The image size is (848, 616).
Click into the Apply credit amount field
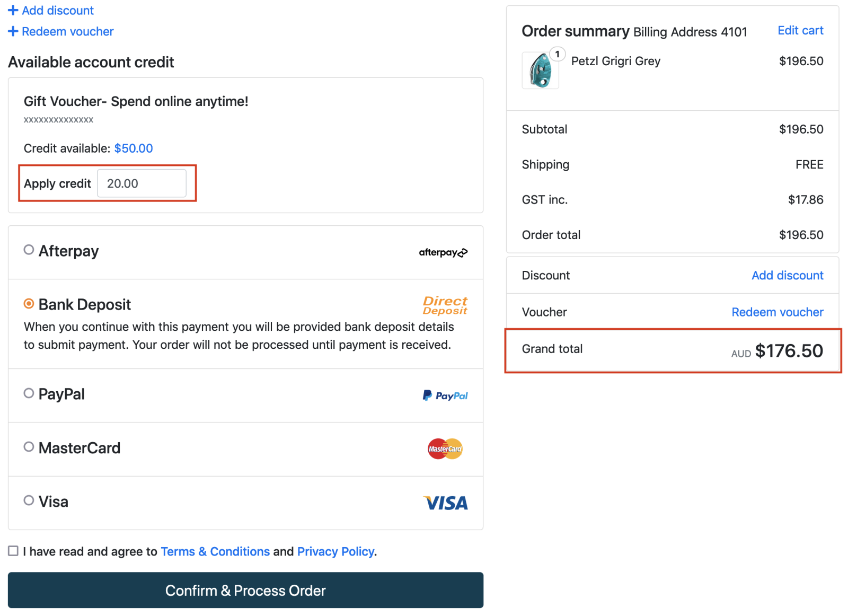point(142,183)
